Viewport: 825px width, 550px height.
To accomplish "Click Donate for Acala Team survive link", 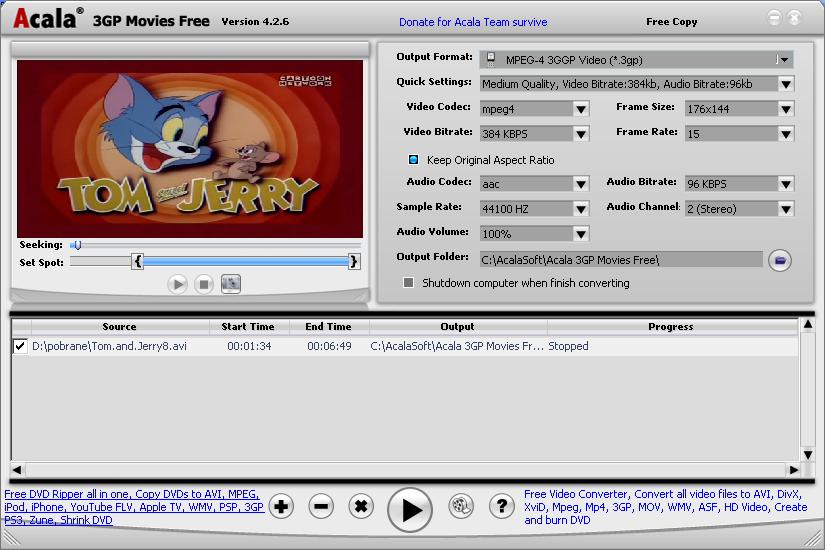I will point(473,22).
